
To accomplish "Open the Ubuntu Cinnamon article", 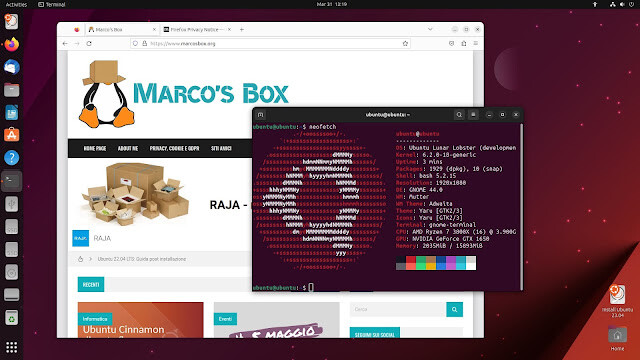I will tap(123, 330).
